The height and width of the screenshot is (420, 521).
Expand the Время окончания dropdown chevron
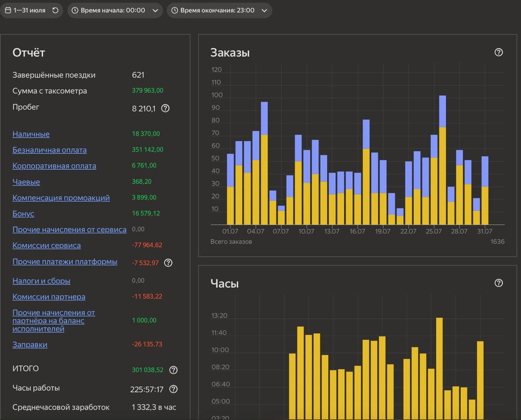(x=264, y=11)
